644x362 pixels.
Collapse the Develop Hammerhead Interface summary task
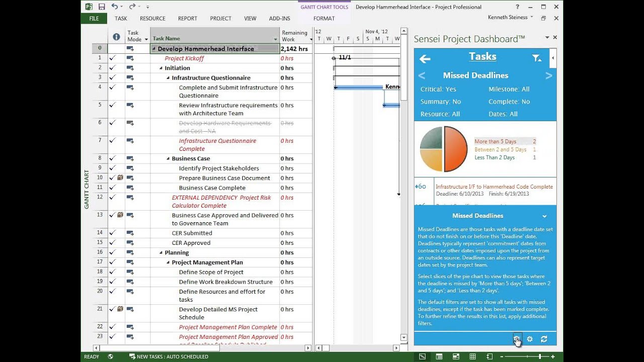(x=154, y=49)
